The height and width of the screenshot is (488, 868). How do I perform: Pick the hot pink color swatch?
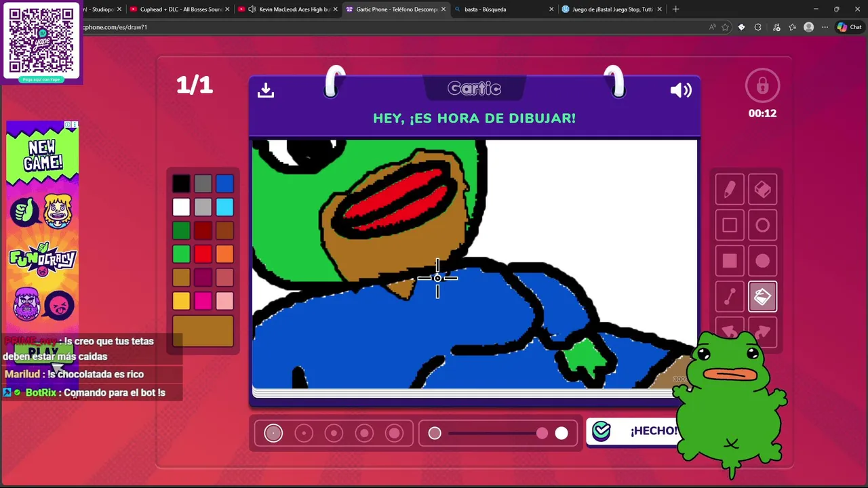point(203,300)
